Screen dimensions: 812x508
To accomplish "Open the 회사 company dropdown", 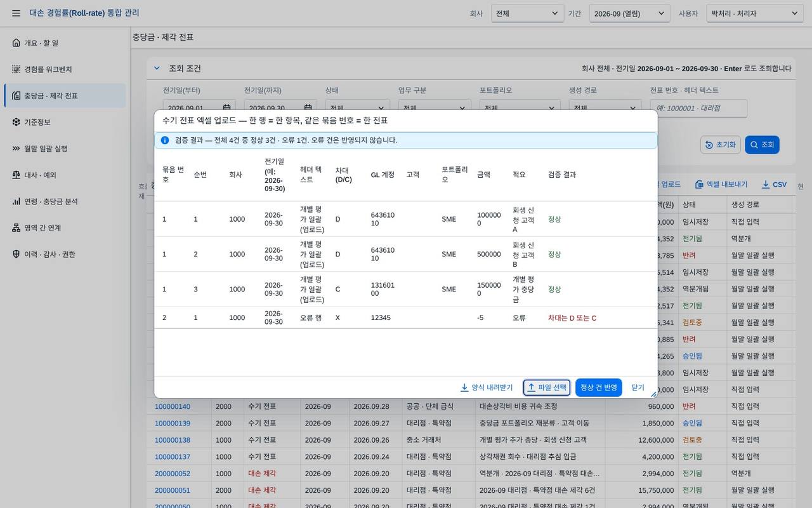I will click(527, 13).
